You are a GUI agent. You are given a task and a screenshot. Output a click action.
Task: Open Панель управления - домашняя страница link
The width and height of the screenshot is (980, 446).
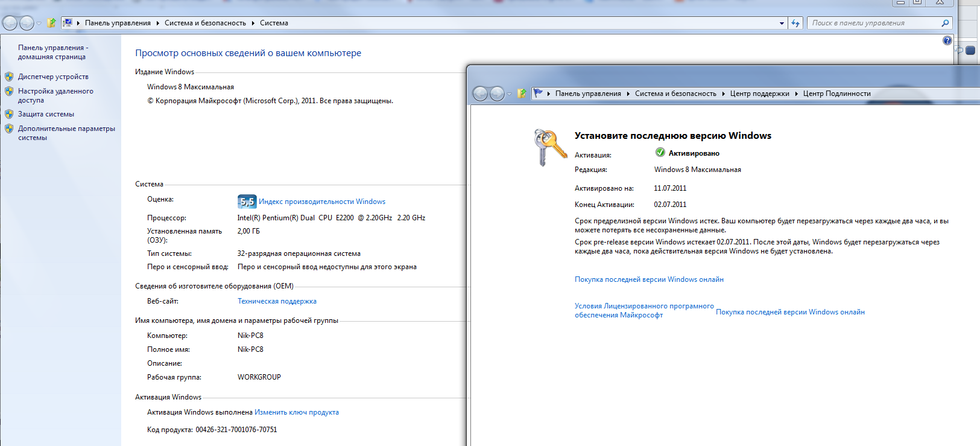point(53,52)
